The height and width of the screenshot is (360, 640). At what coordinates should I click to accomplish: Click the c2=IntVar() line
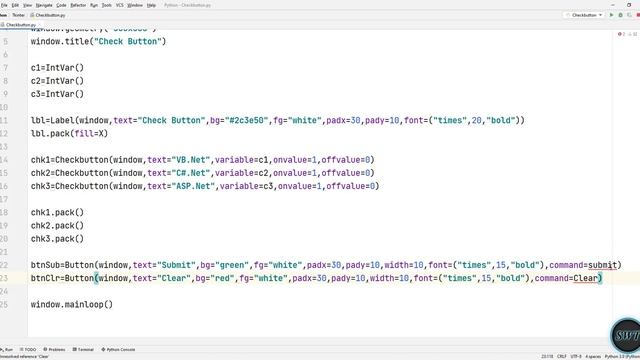coord(57,81)
